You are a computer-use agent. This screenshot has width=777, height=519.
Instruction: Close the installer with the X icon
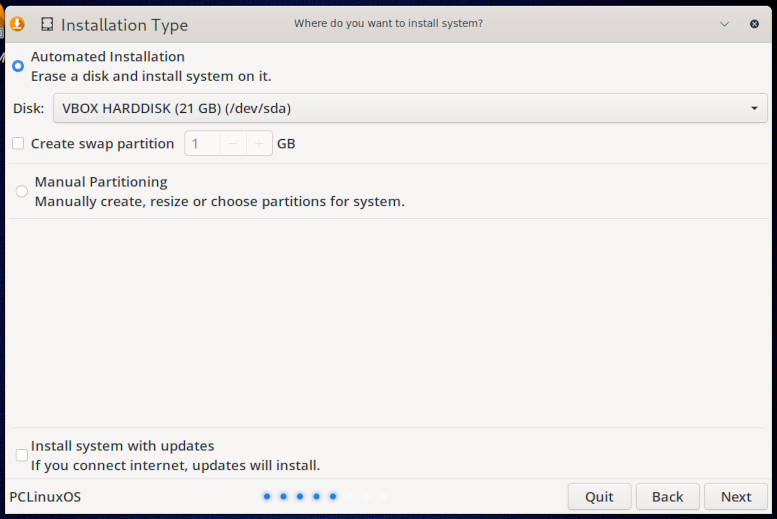point(754,24)
